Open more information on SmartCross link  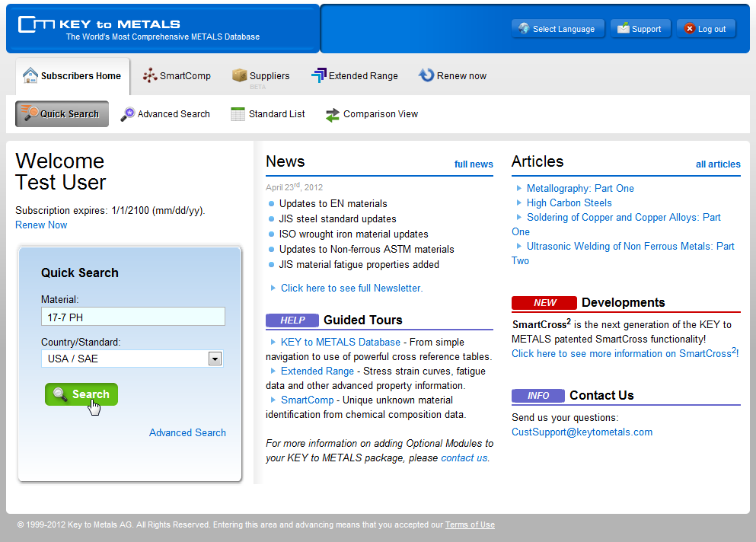(625, 353)
